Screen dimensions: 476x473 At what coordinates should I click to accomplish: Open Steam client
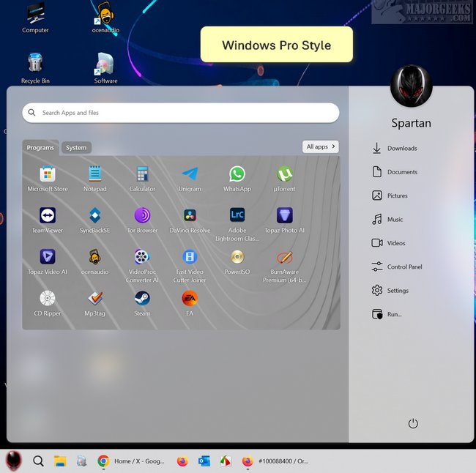click(142, 304)
